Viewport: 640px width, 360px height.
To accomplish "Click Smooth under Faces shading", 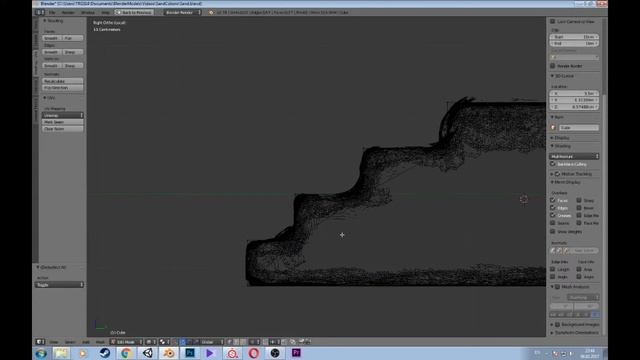I will click(x=51, y=38).
